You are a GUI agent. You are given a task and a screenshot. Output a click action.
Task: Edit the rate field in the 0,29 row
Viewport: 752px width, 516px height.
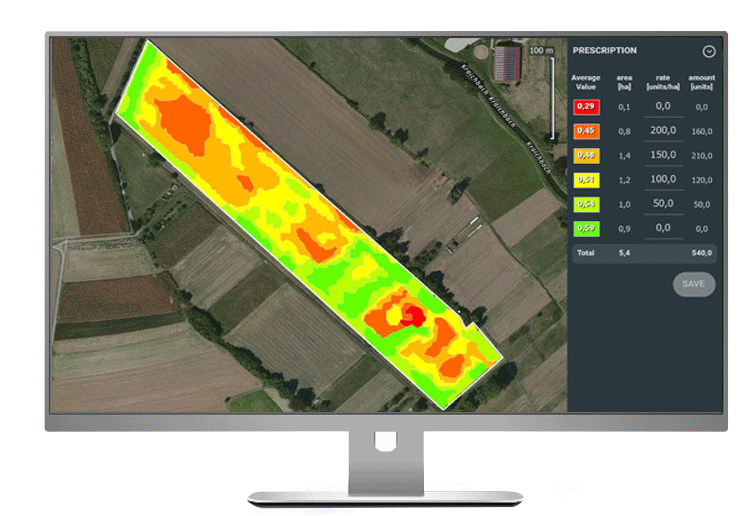[663, 106]
